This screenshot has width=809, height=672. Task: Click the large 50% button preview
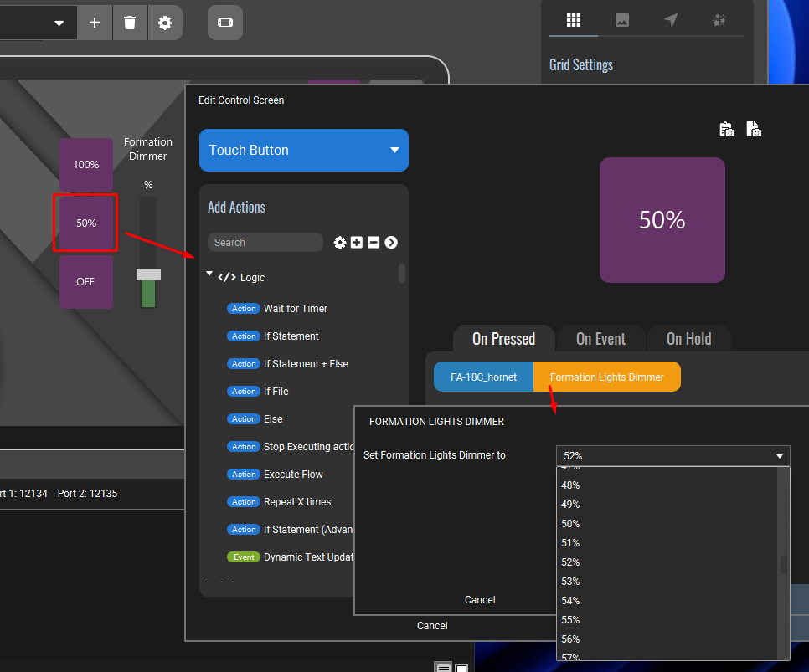(x=662, y=220)
